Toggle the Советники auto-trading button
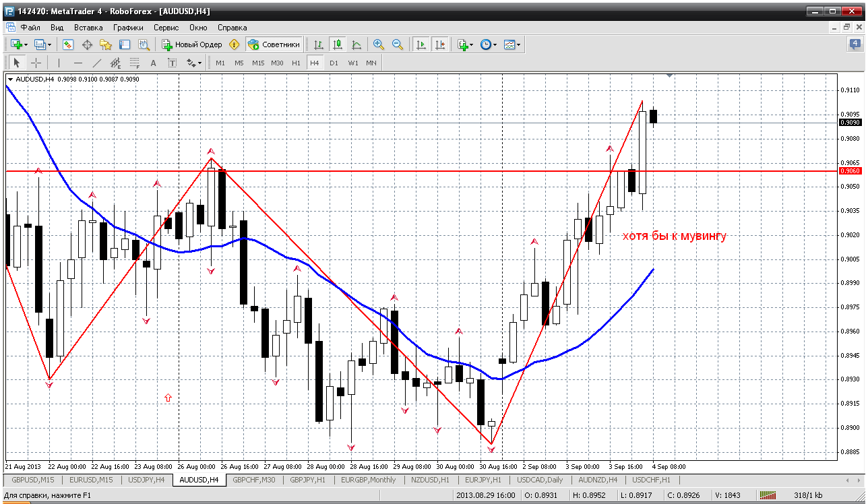This screenshot has width=868, height=504. (274, 44)
